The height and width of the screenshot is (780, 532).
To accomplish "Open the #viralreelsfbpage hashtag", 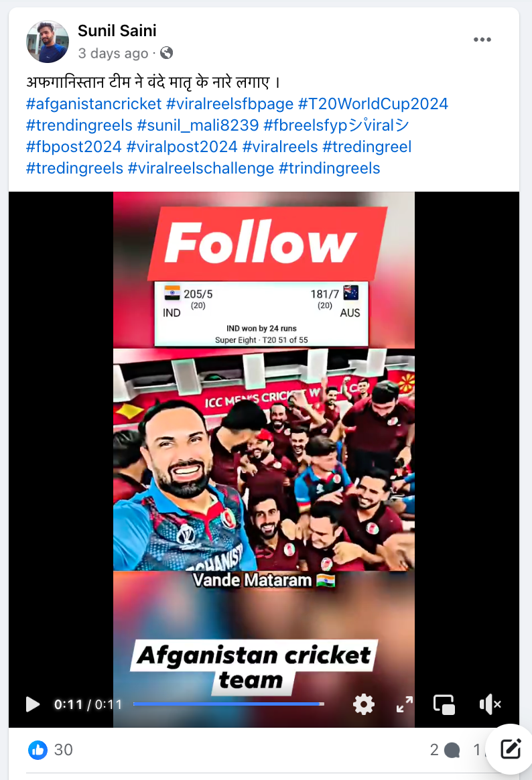I will point(230,104).
